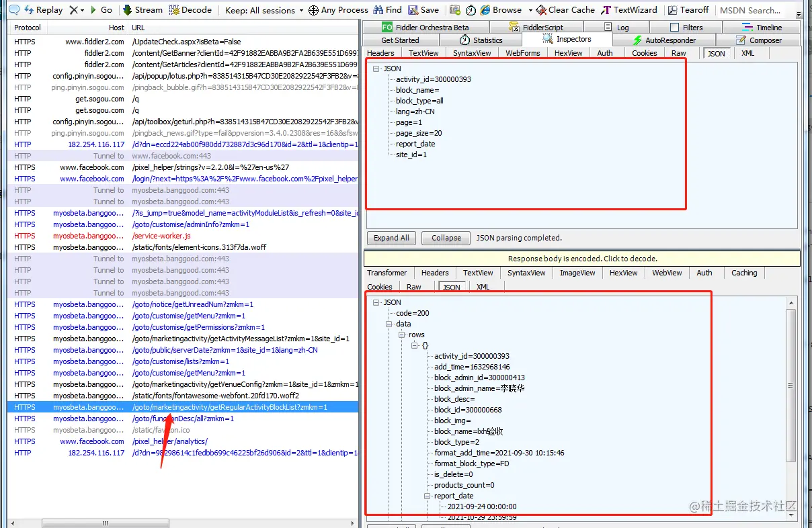Switch to Statistics tab
This screenshot has height=528, width=812.
[481, 40]
